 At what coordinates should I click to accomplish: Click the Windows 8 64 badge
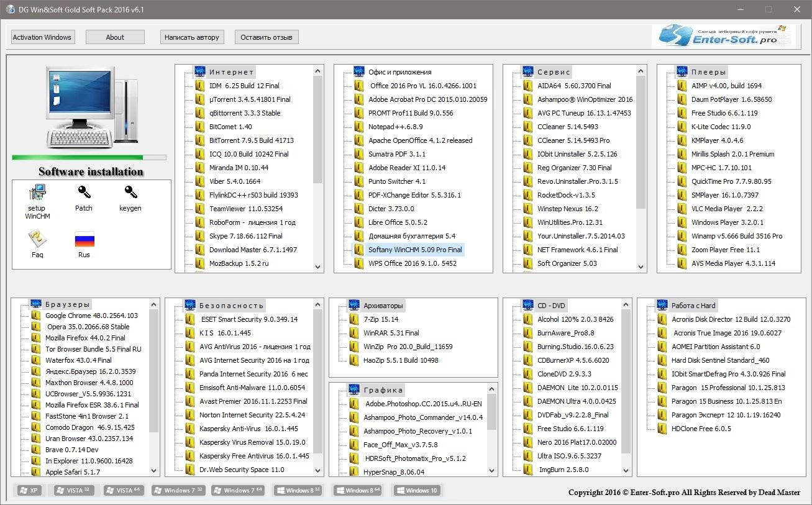pyautogui.click(x=357, y=490)
